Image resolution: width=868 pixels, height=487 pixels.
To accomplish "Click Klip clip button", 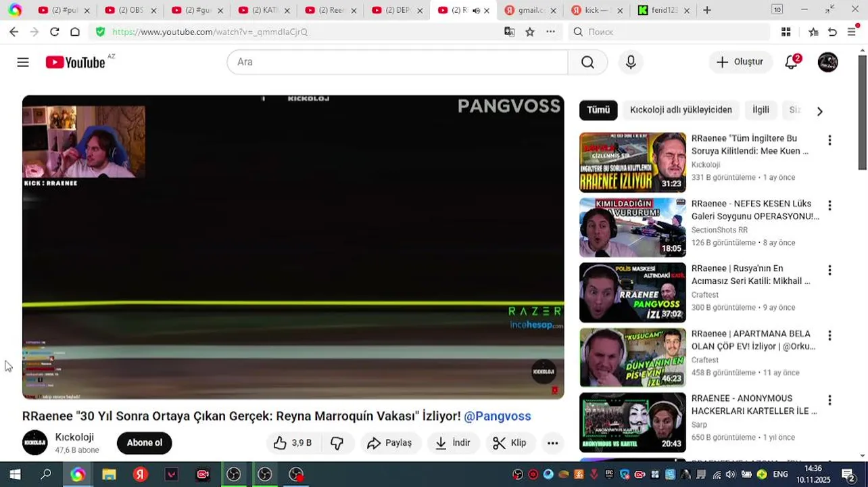I will tap(510, 443).
